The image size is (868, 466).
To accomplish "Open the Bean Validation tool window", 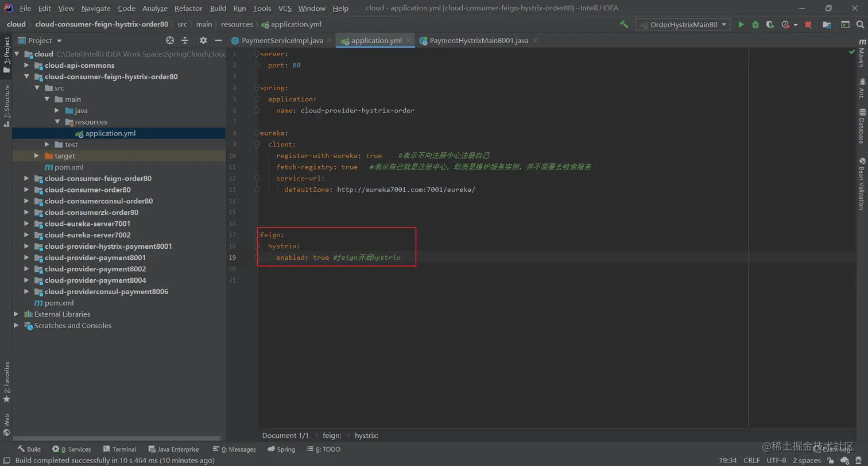I will pyautogui.click(x=862, y=184).
